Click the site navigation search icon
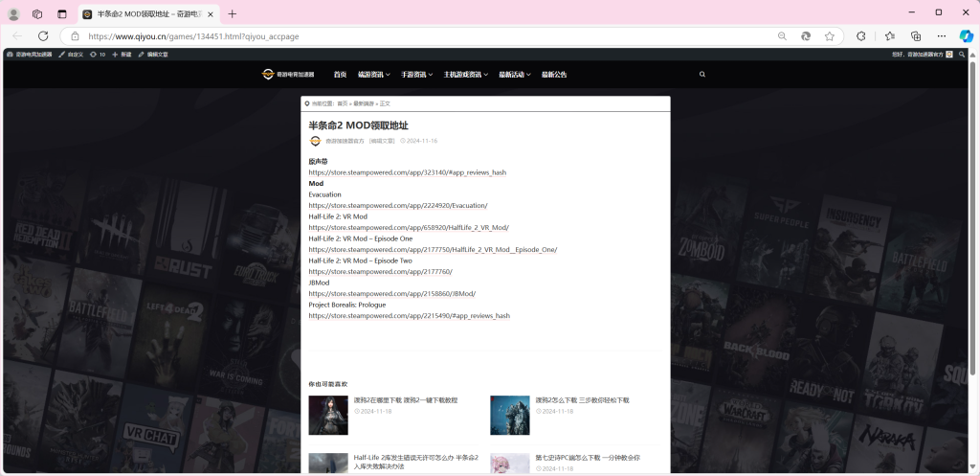The image size is (980, 476). pyautogui.click(x=702, y=75)
